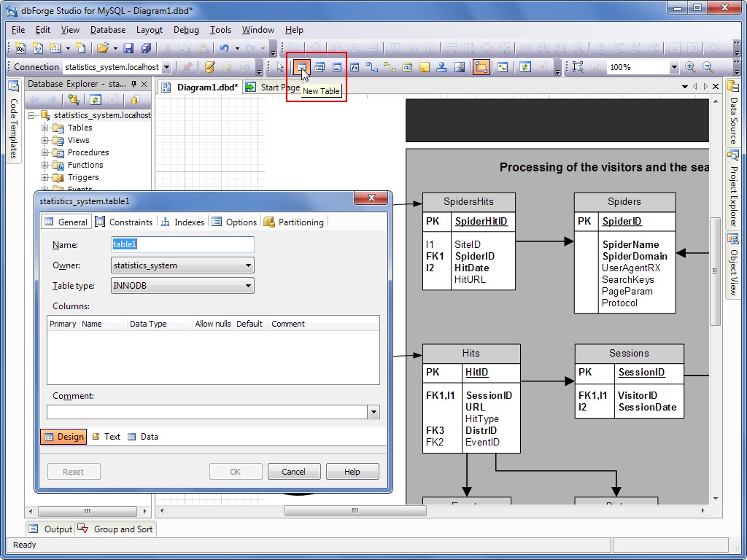The image size is (747, 560).
Task: Open the Debug menu
Action: (186, 29)
